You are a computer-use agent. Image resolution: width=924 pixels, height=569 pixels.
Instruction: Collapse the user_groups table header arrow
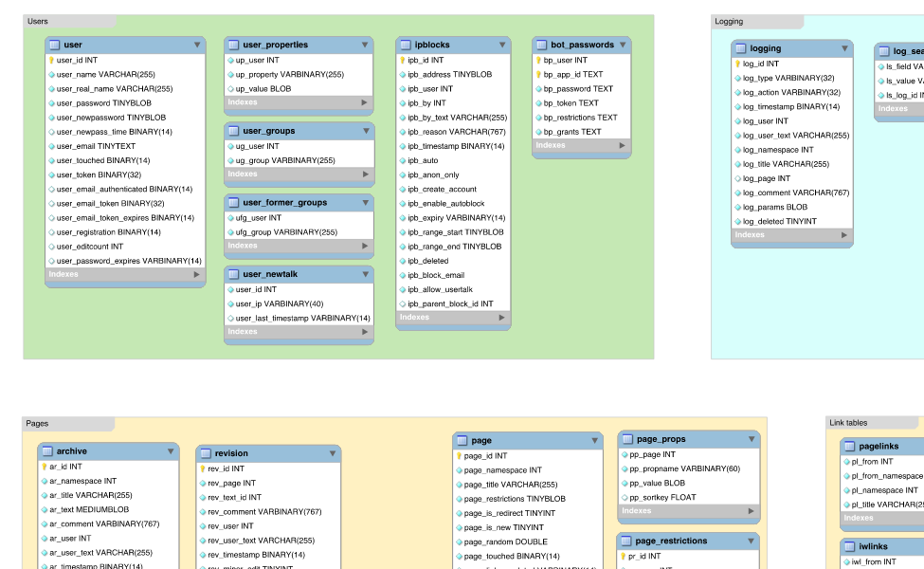pos(366,131)
